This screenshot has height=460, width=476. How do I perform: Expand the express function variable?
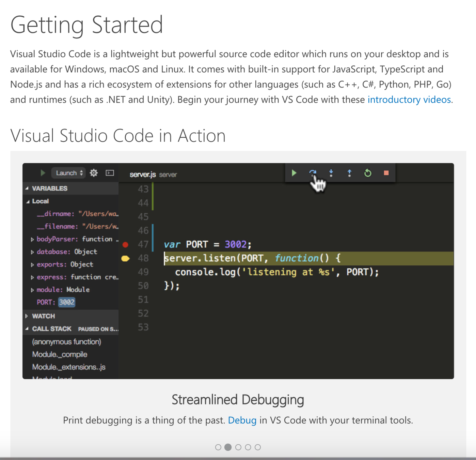coord(32,277)
